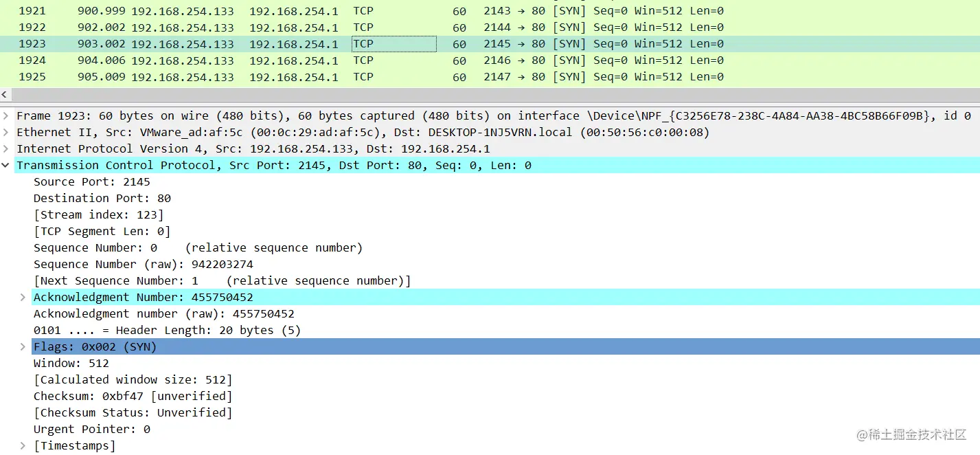Select 'Checksum: 0xbf47 [unverified]' line
The height and width of the screenshot is (455, 980).
click(133, 396)
